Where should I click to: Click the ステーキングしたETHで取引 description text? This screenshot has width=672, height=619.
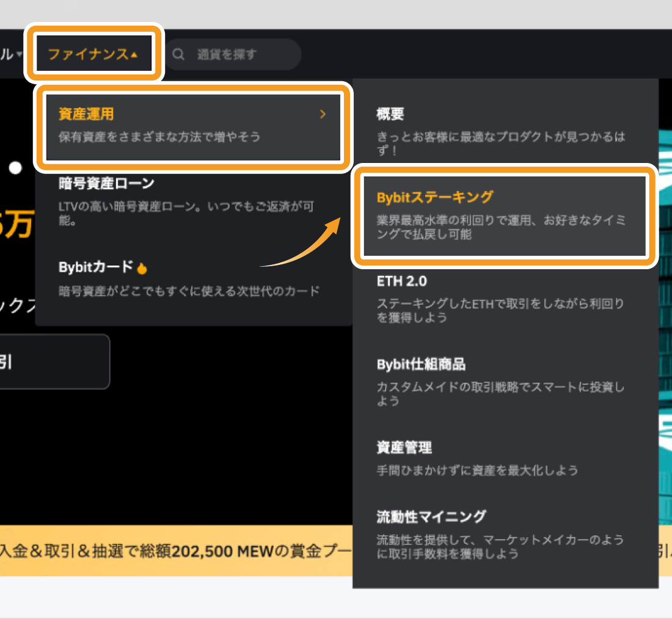click(x=500, y=310)
